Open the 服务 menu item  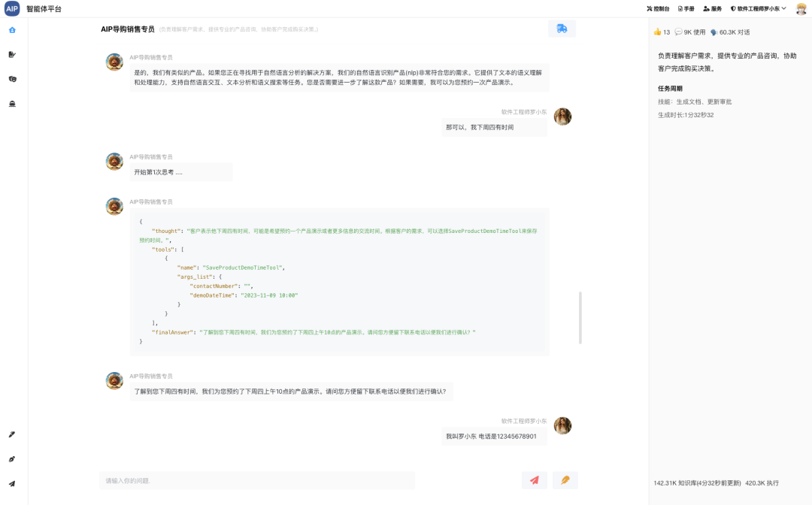(x=712, y=9)
